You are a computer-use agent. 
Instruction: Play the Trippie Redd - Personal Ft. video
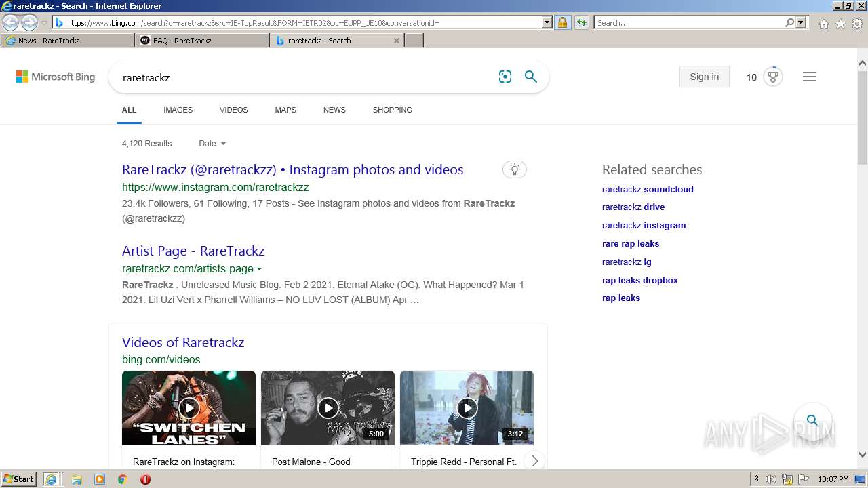point(467,407)
